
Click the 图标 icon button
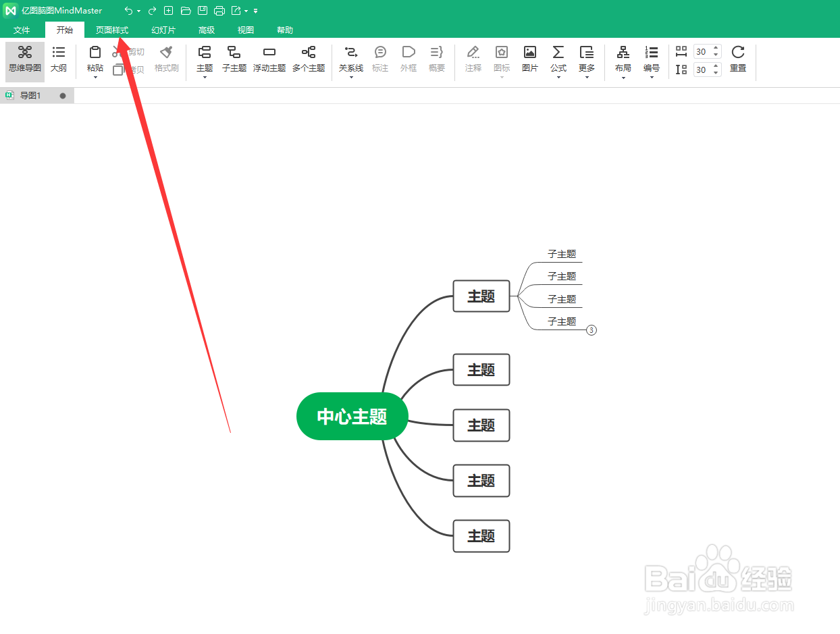[x=502, y=53]
